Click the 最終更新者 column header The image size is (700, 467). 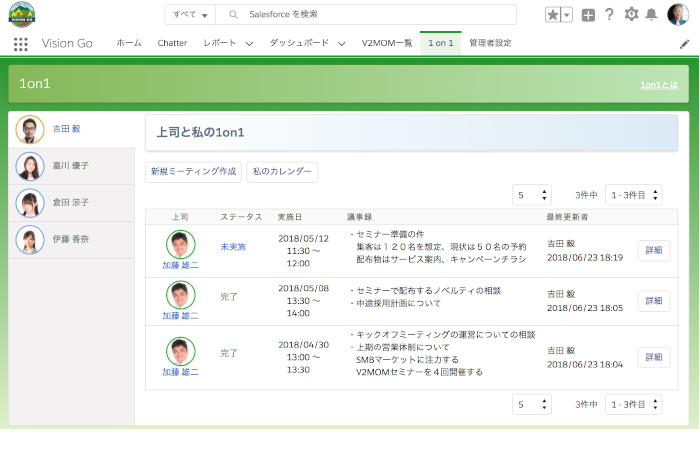(x=567, y=217)
